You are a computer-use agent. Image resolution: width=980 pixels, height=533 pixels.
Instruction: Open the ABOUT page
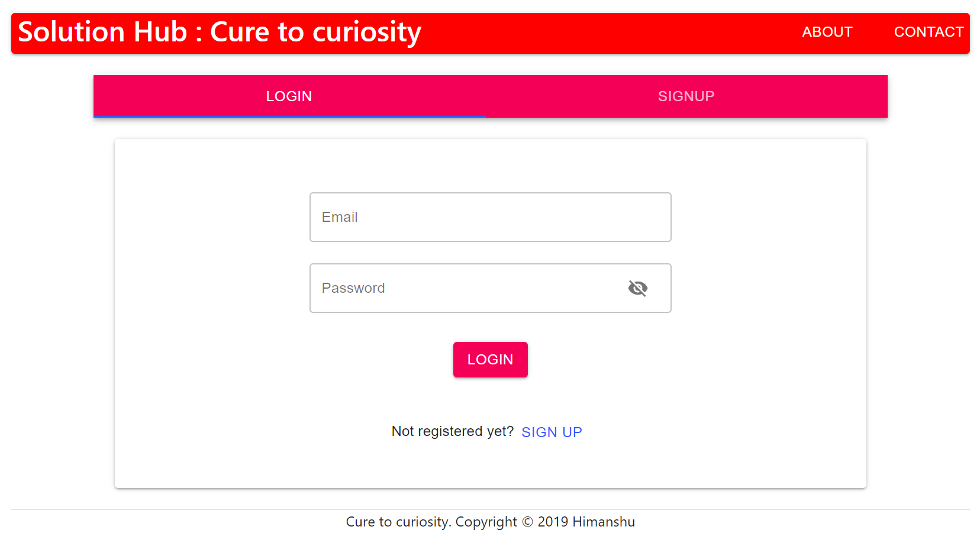[x=827, y=32]
